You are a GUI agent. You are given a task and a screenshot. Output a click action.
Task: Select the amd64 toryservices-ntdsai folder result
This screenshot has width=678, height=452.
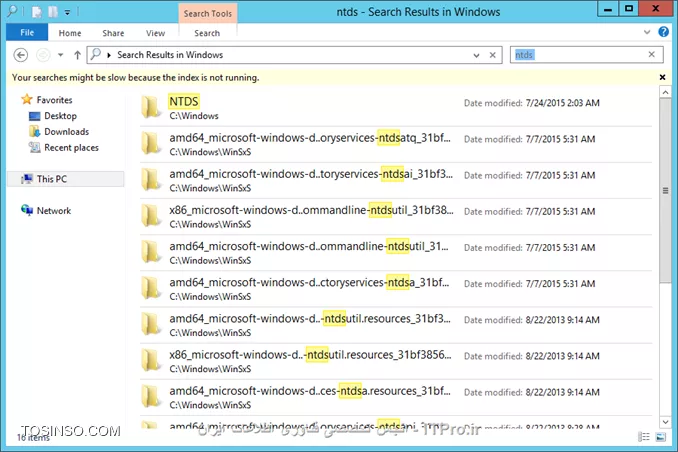pyautogui.click(x=396, y=180)
